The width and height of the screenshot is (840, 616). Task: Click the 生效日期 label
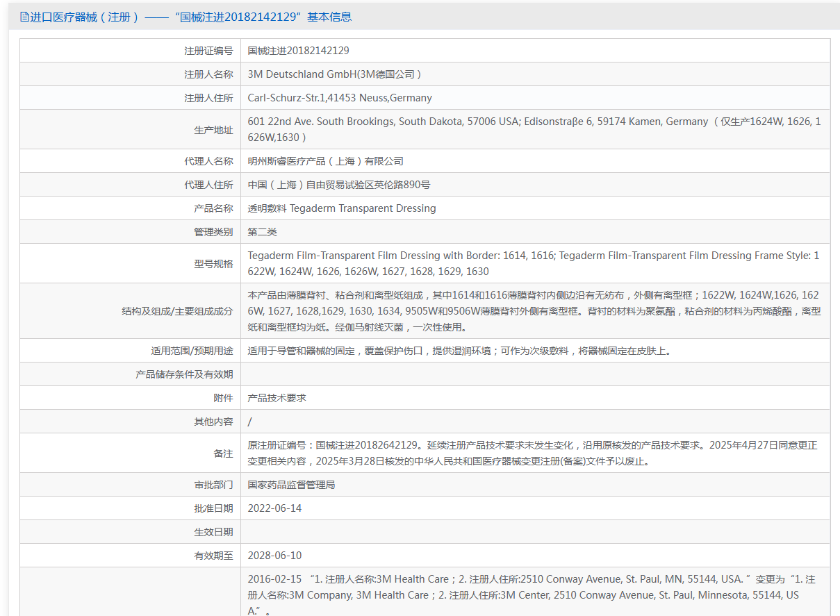(213, 532)
